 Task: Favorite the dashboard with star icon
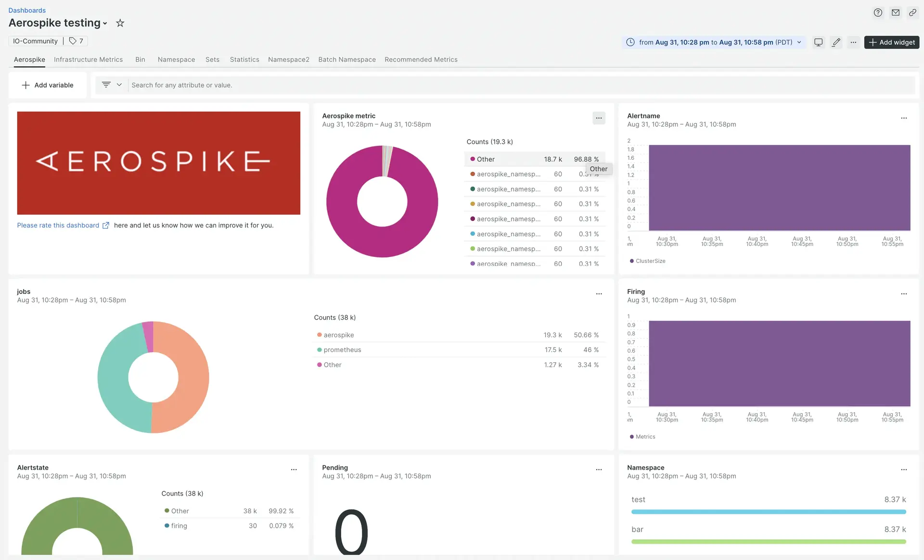(x=120, y=23)
